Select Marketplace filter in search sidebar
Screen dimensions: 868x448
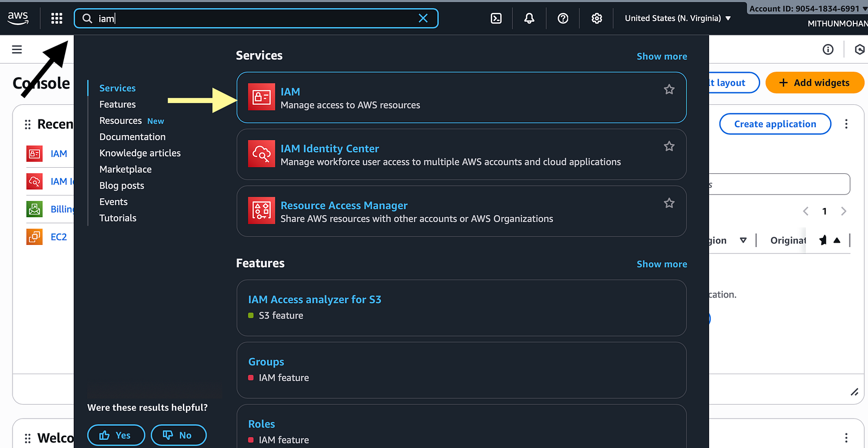pos(125,169)
